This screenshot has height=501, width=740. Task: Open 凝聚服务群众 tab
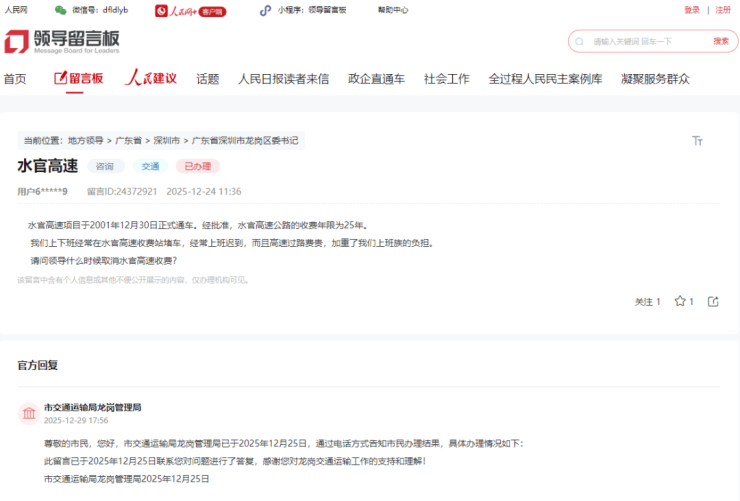655,79
